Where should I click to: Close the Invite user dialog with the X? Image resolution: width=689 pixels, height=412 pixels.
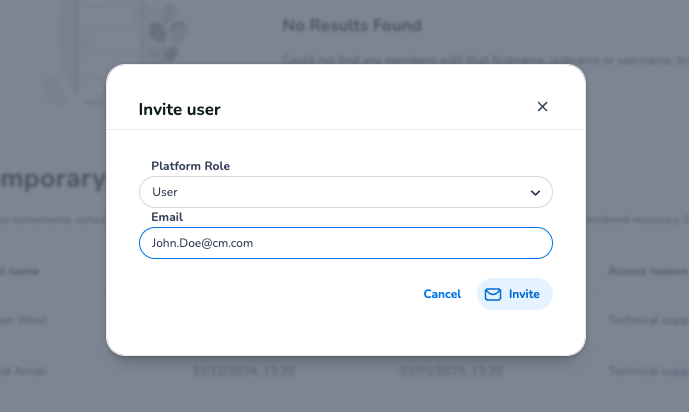[x=542, y=107]
